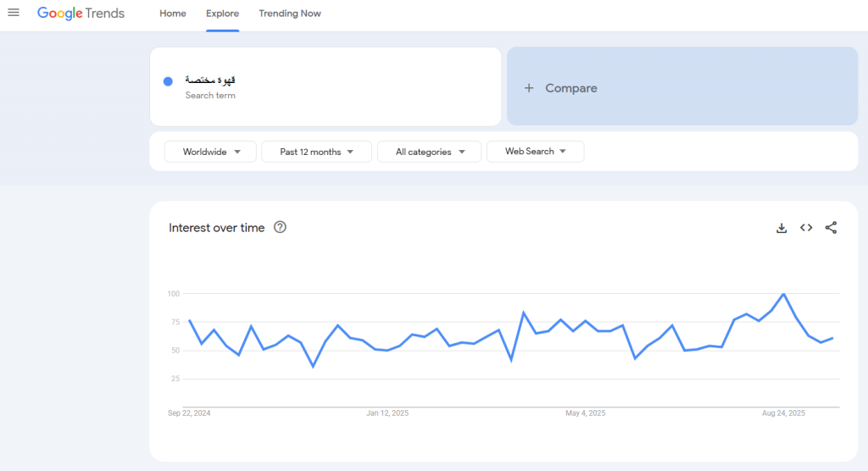
Task: Click the blue dot beside the search term
Action: [x=168, y=81]
